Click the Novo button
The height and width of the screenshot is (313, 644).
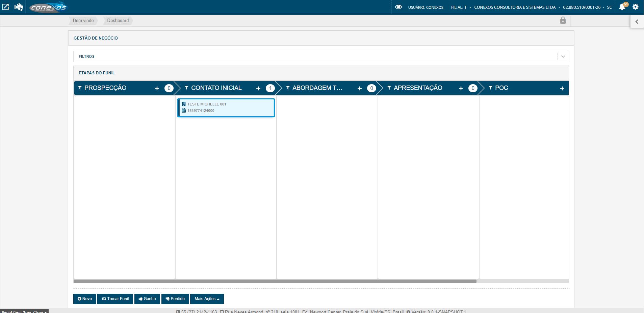tap(85, 299)
